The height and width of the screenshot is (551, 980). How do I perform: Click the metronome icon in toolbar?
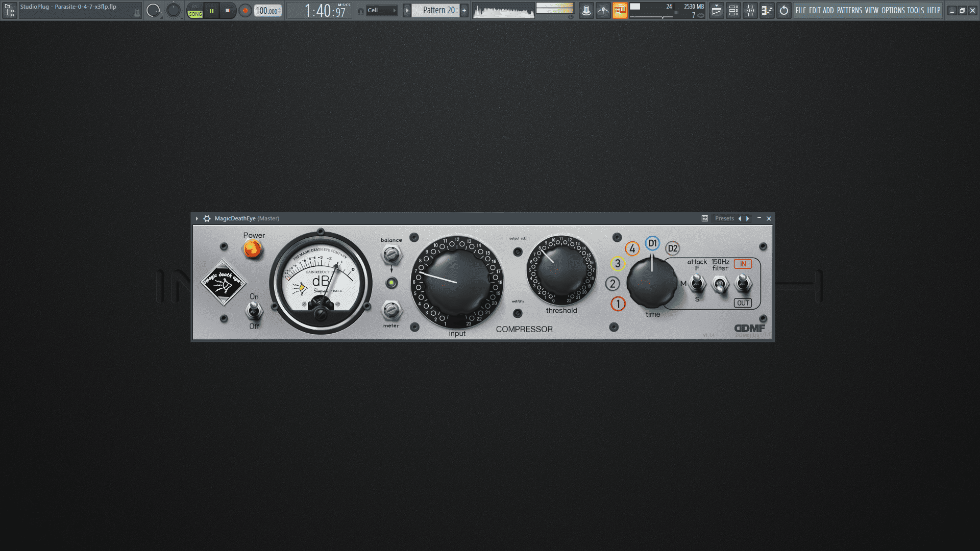pyautogui.click(x=586, y=10)
